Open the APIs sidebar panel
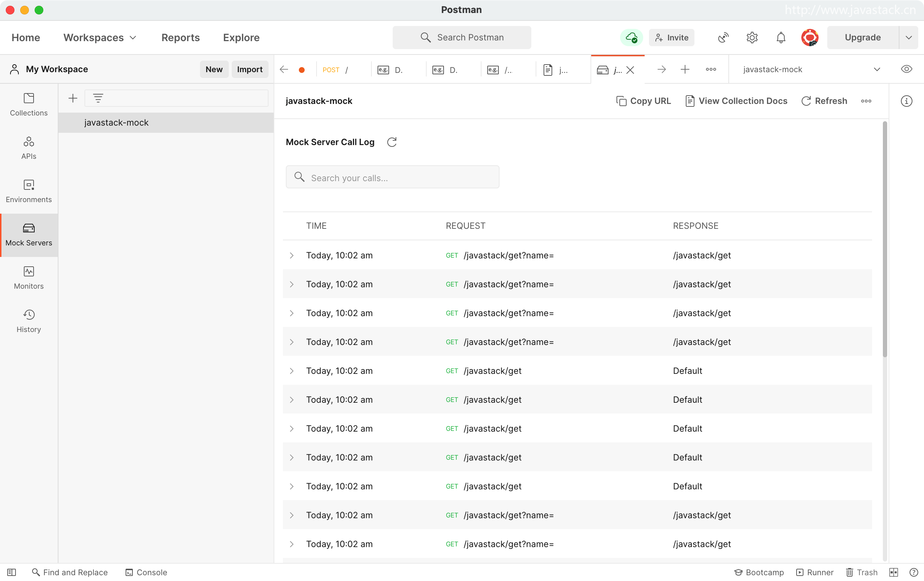Screen dimensions: 924x581 coord(29,148)
